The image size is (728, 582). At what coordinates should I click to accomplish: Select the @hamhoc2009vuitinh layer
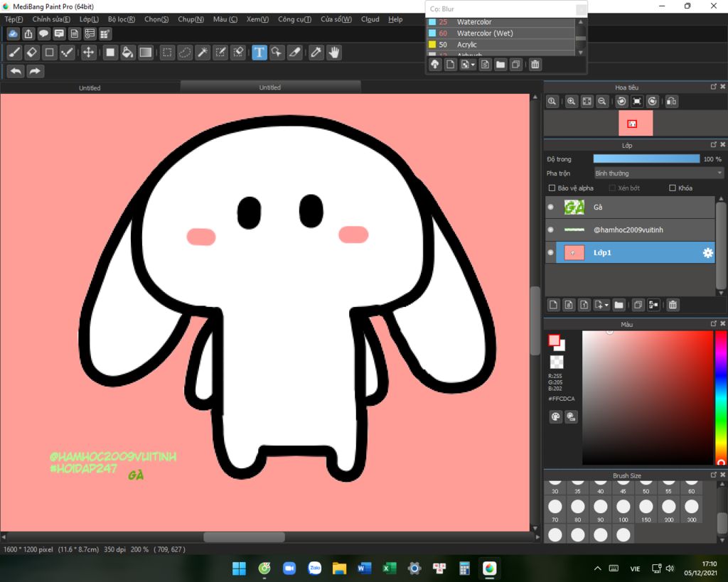tap(630, 230)
